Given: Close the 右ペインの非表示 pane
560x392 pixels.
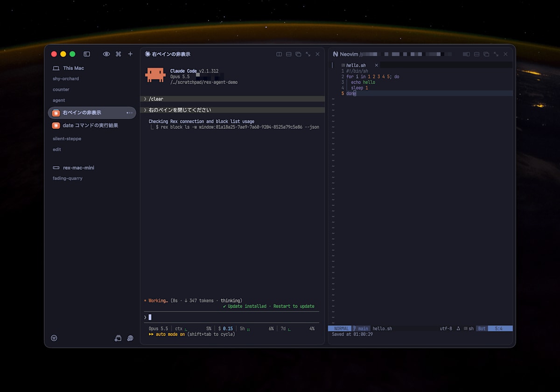Looking at the screenshot, I should (x=318, y=54).
